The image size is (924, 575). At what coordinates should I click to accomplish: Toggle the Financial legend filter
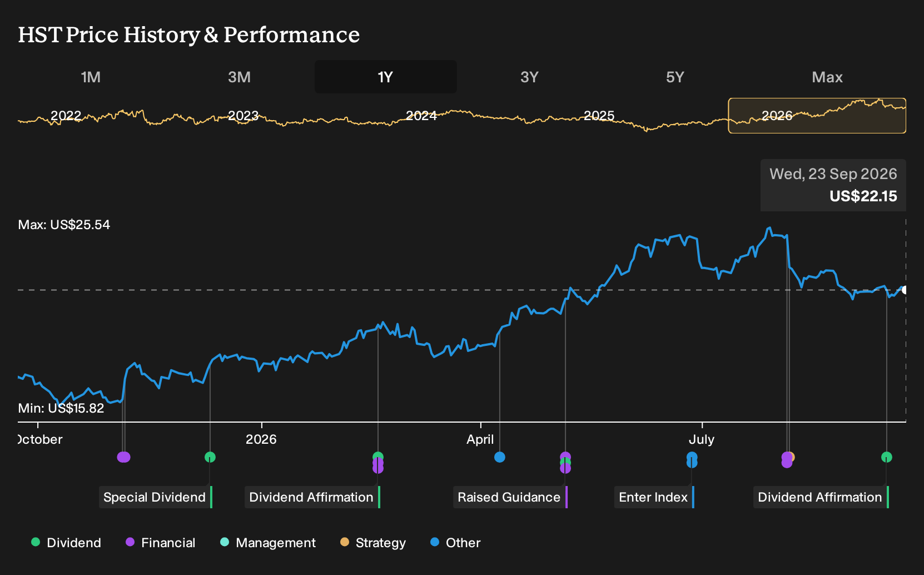(x=160, y=543)
